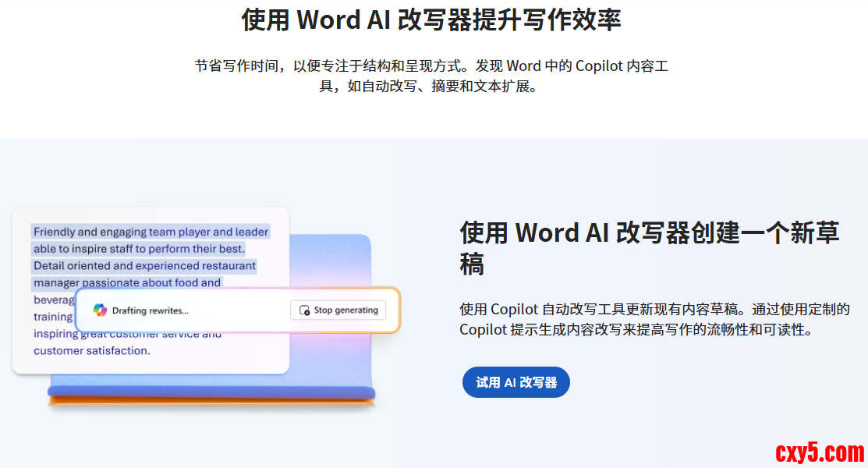This screenshot has height=468, width=868.
Task: Click the paragraph starting 使用 Copilot 自动改写工具
Action: (x=654, y=319)
